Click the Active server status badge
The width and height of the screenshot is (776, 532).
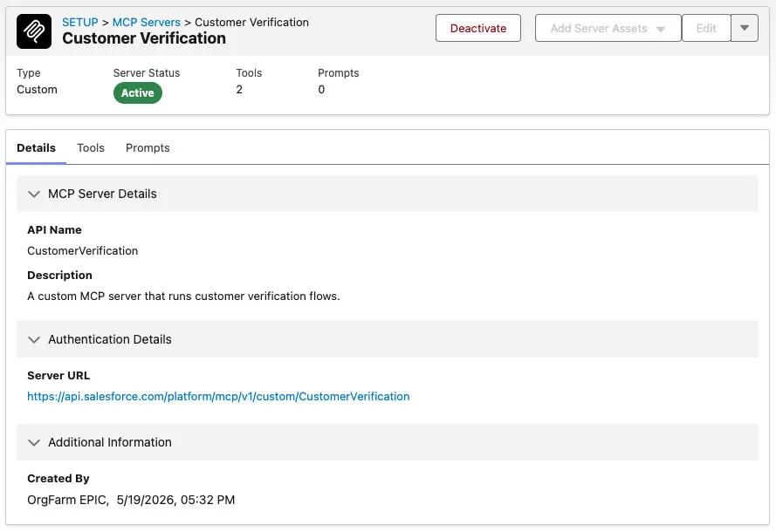click(x=138, y=93)
